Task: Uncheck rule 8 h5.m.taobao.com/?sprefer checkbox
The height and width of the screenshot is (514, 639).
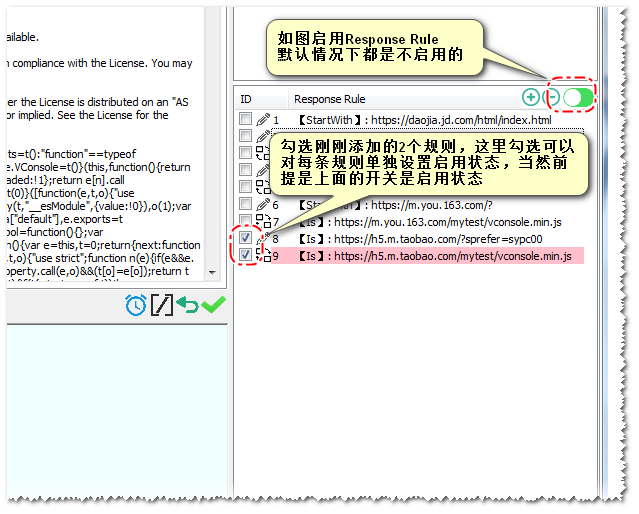Action: click(x=245, y=237)
